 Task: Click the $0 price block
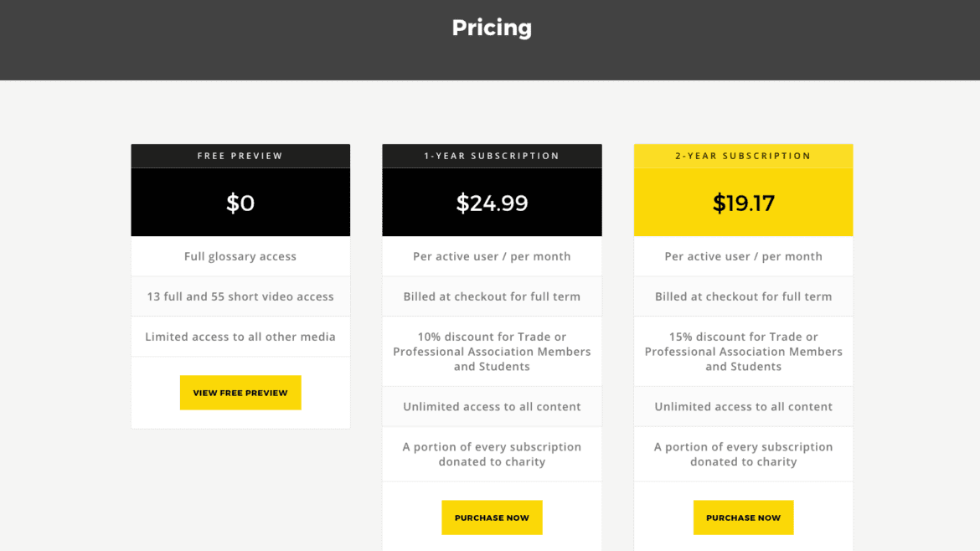(240, 203)
